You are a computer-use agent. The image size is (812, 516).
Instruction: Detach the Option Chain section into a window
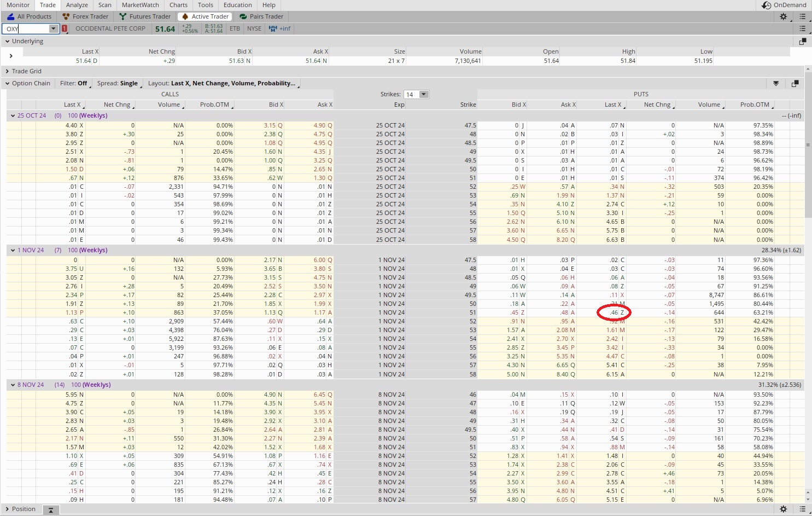pyautogui.click(x=795, y=84)
